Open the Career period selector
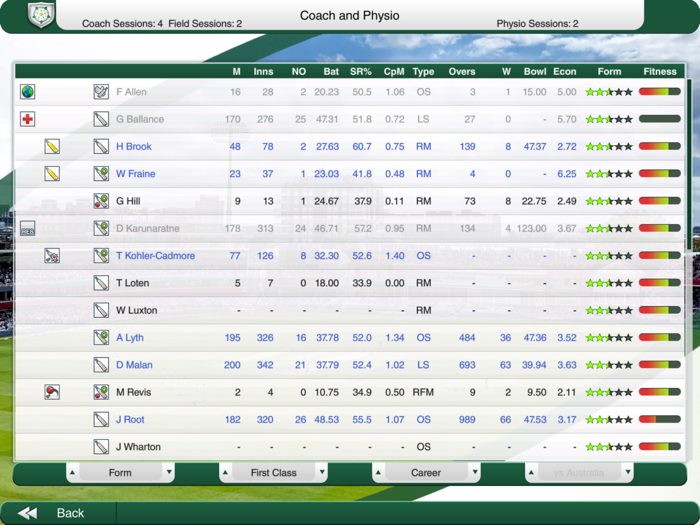This screenshot has height=525, width=700. [x=426, y=472]
